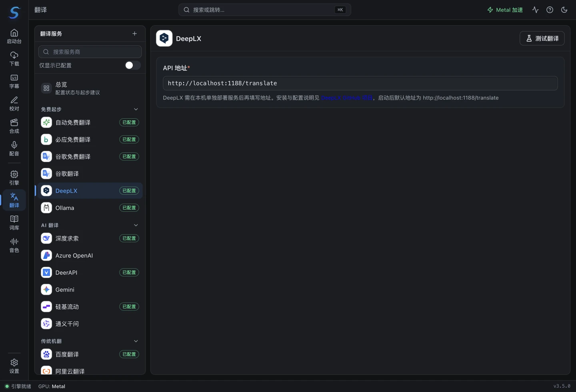Click the 引擎就绪 status indicator
576x392 pixels.
[18, 386]
